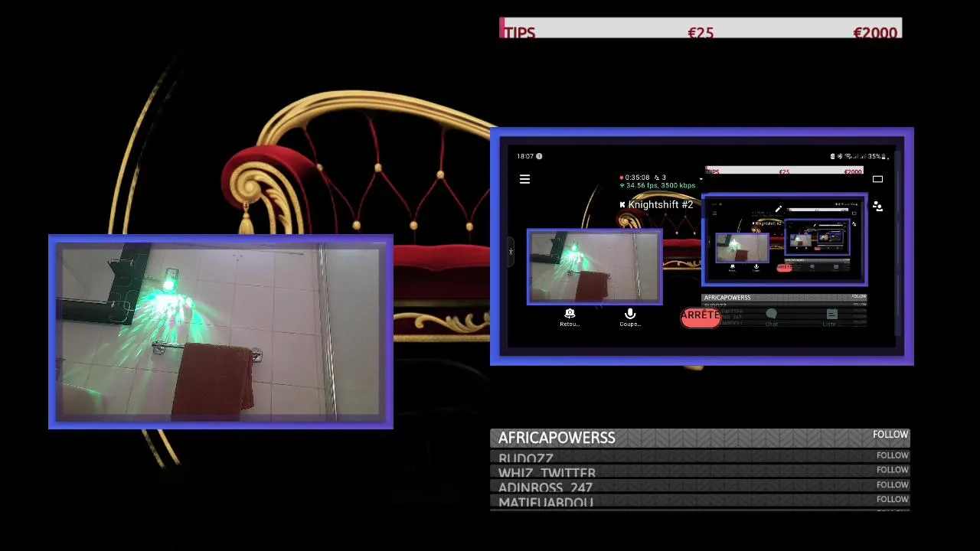The height and width of the screenshot is (551, 980).
Task: Click the TIPS goal progress bar at the top
Action: pyautogui.click(x=701, y=28)
